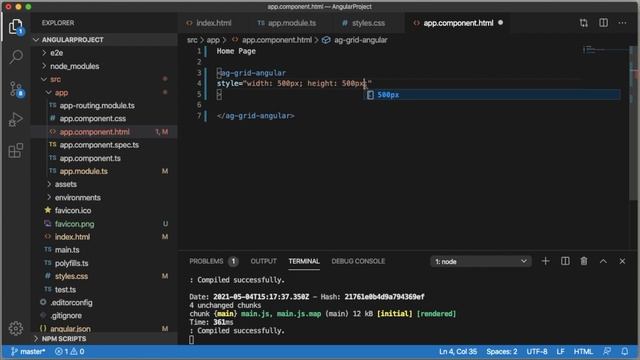640x360 pixels.
Task: Open the Manage gear menu
Action: pyautogui.click(x=16, y=328)
